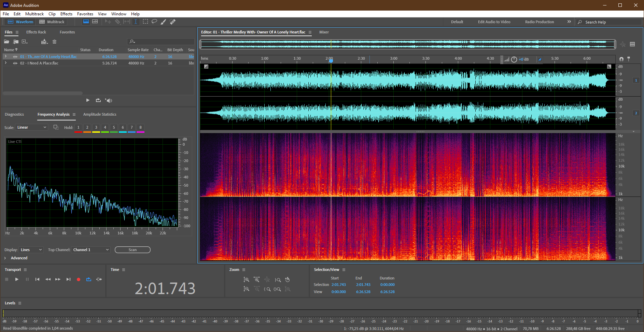Toggle Auto-Play speaker icon in Files panel
This screenshot has height=332, width=644.
click(109, 100)
